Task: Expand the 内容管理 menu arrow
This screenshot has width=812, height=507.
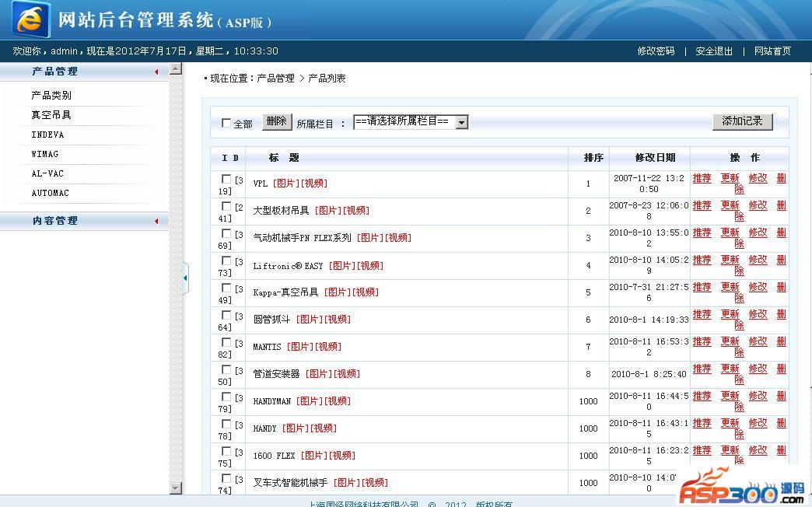Action: [x=156, y=221]
